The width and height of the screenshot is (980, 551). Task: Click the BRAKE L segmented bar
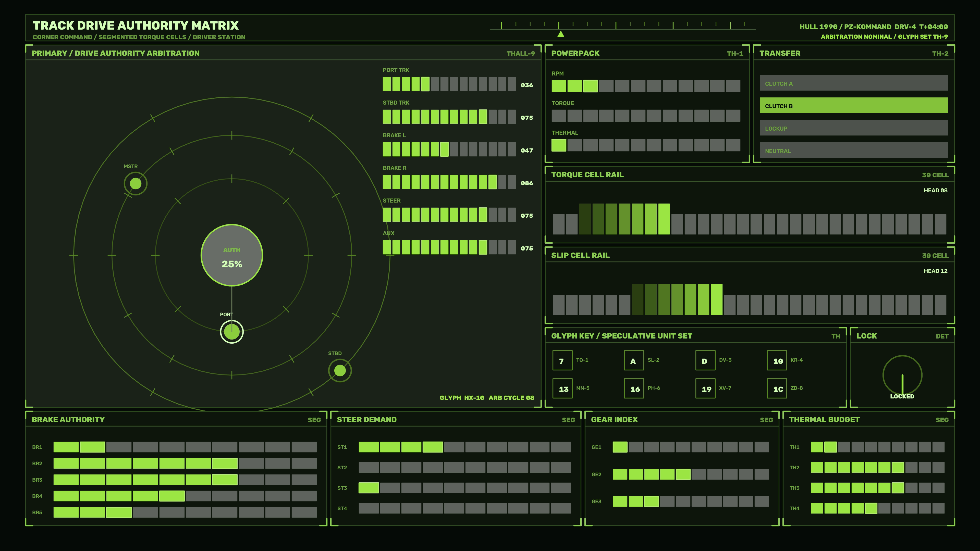449,149
